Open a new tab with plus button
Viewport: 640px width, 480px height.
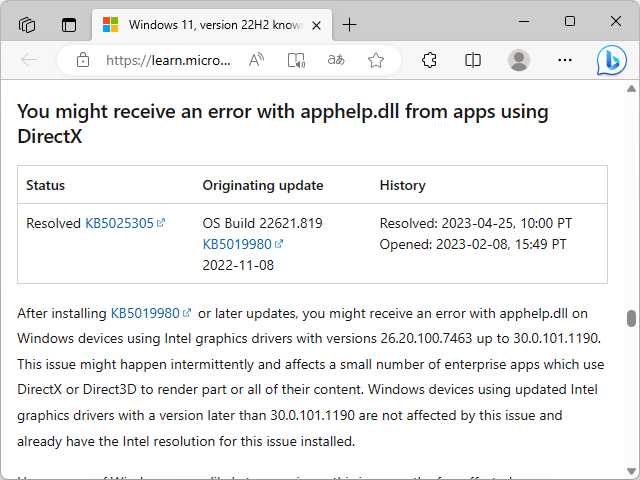(349, 25)
